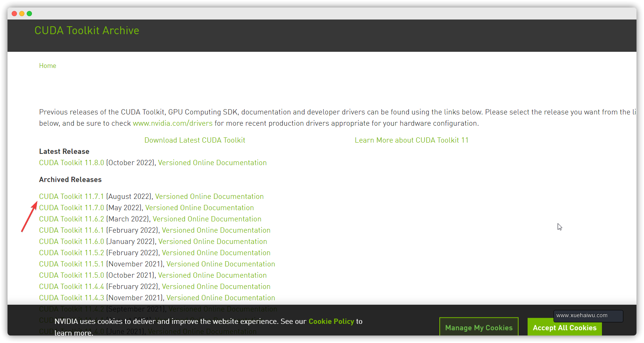Open CUDA Toolkit 11.7.0 link
The height and width of the screenshot is (343, 644).
coord(72,208)
